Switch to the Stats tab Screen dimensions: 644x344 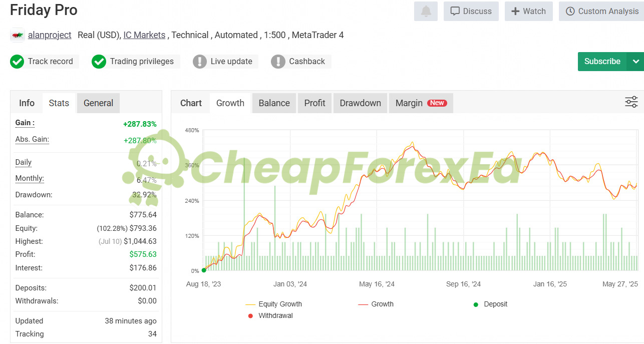tap(59, 103)
